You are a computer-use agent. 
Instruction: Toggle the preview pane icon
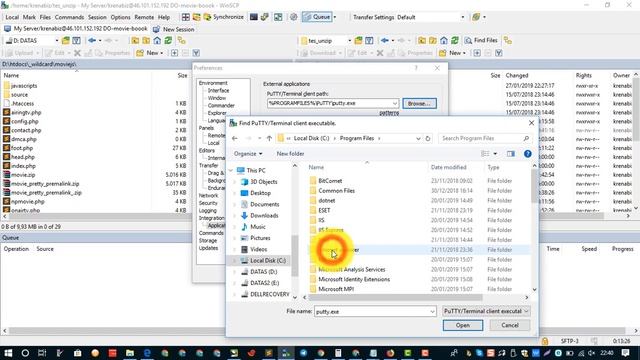pos(511,154)
